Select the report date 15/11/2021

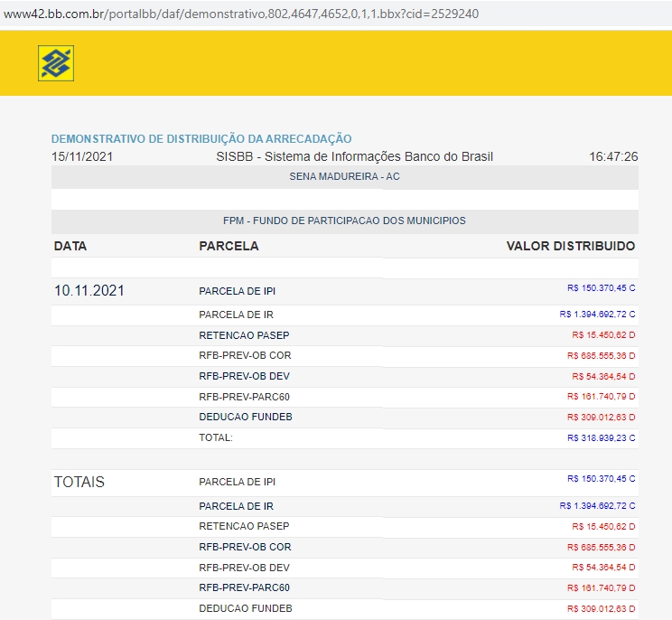click(83, 156)
